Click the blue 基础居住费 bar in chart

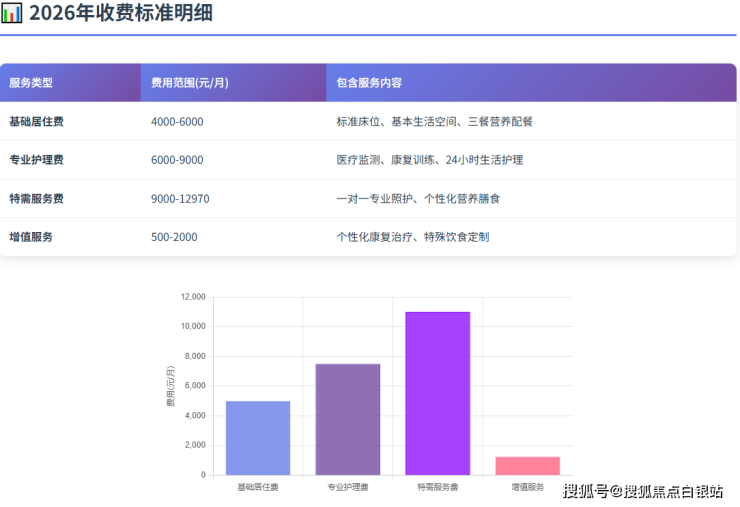tap(258, 438)
